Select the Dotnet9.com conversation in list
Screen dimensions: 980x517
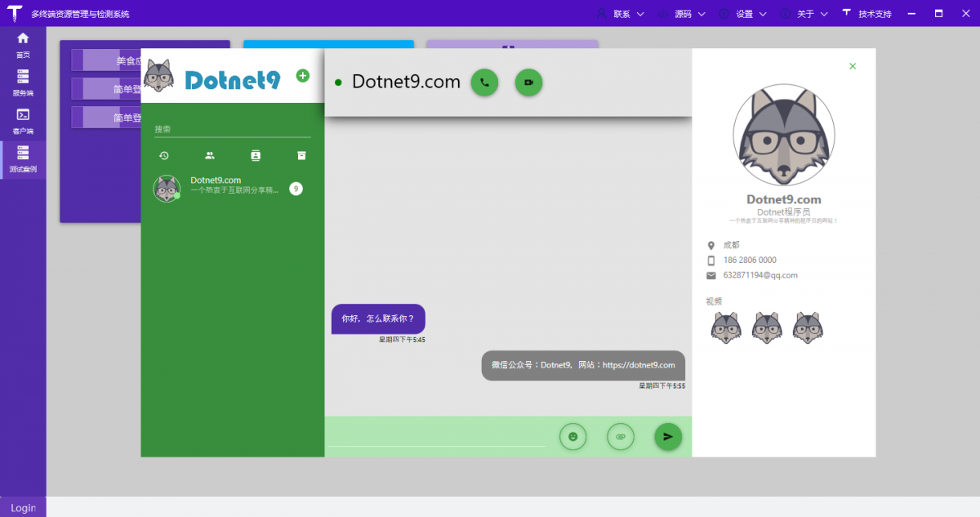pos(229,189)
